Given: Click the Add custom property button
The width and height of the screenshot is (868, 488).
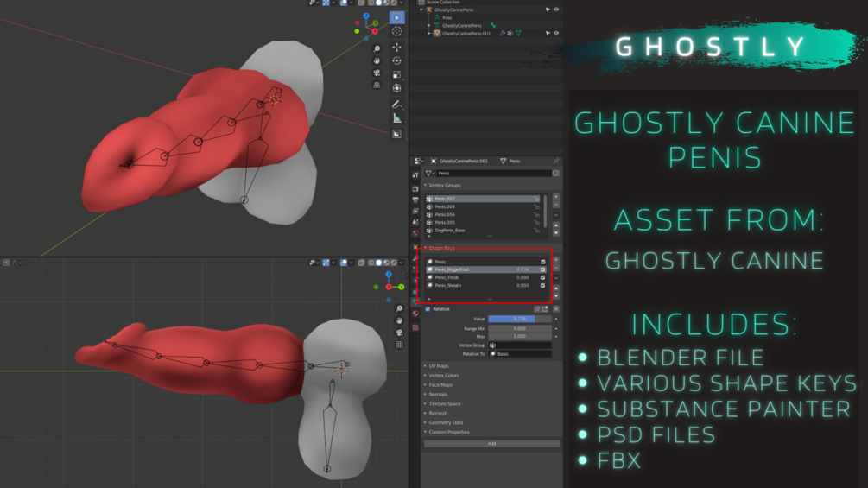Looking at the screenshot, I should (x=491, y=443).
